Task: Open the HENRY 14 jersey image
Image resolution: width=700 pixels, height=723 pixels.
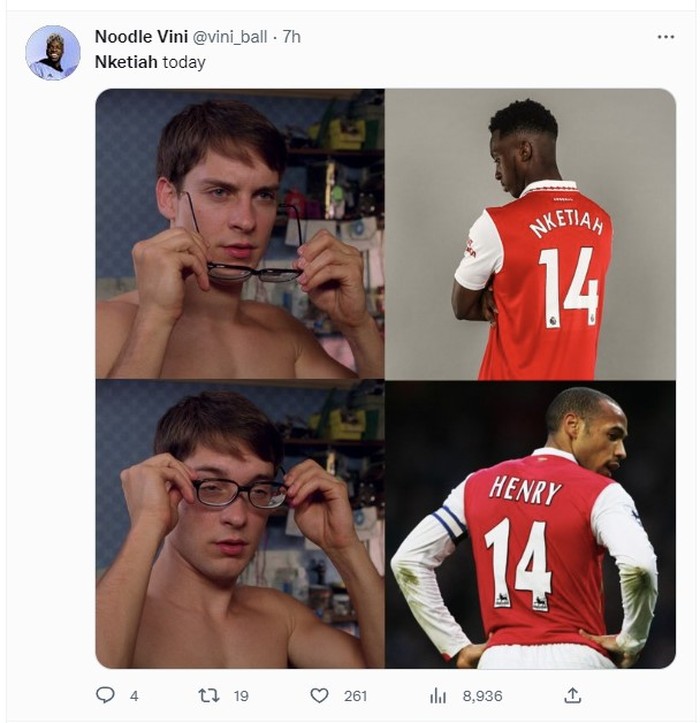Action: click(530, 524)
